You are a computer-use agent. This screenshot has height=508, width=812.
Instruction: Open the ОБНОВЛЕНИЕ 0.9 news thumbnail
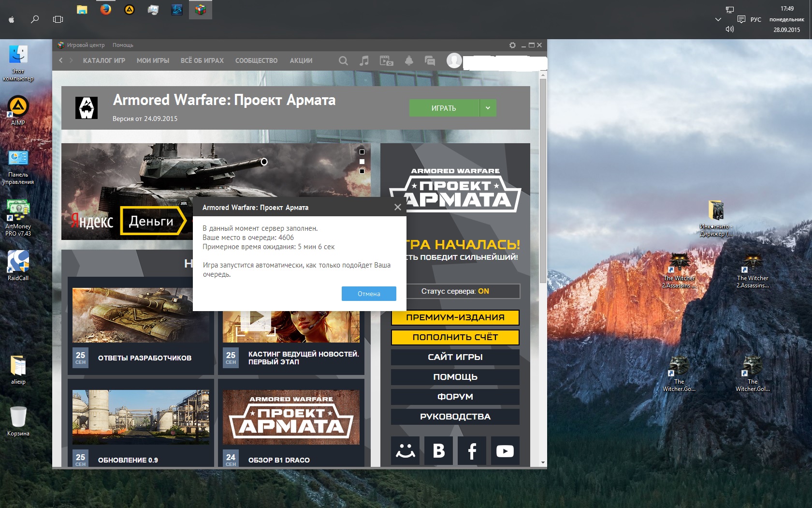(141, 417)
